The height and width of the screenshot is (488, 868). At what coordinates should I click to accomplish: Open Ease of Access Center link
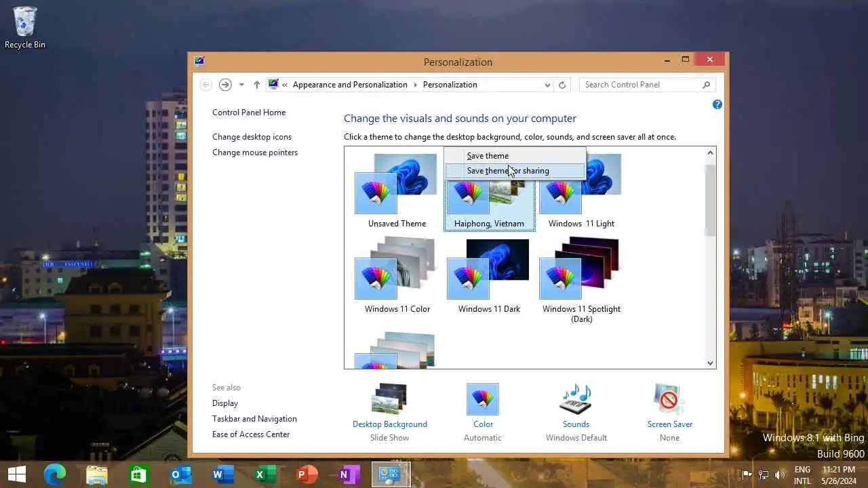[x=251, y=434]
